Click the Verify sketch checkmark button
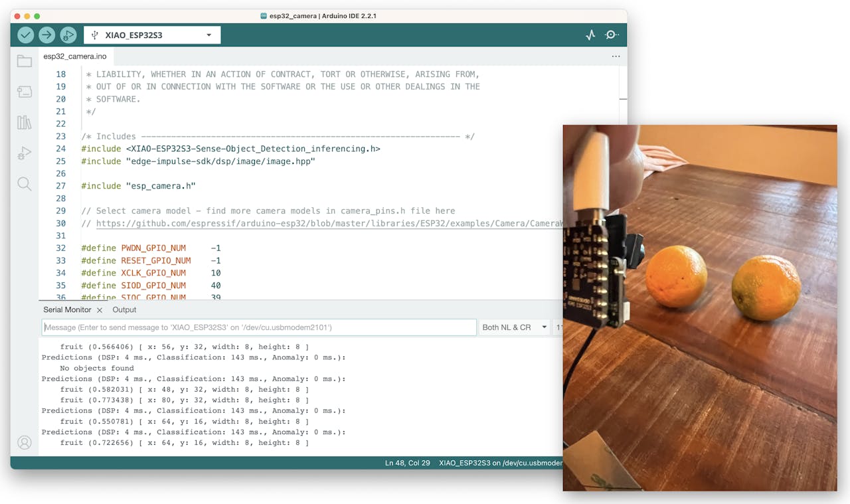The width and height of the screenshot is (850, 504). pyautogui.click(x=25, y=35)
